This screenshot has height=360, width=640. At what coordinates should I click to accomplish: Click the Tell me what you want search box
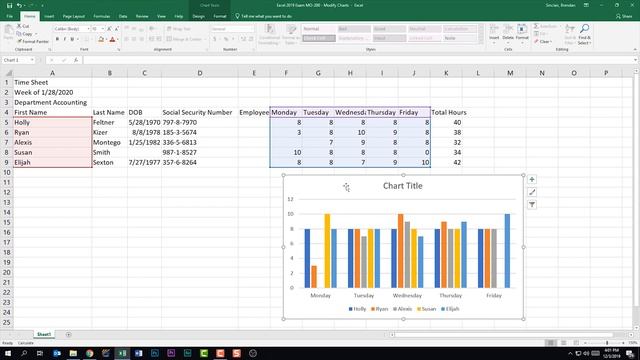coord(264,16)
